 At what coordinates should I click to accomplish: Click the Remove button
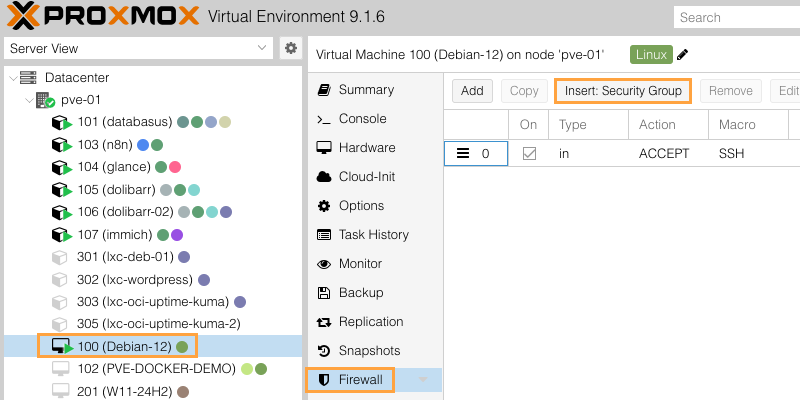pos(731,91)
